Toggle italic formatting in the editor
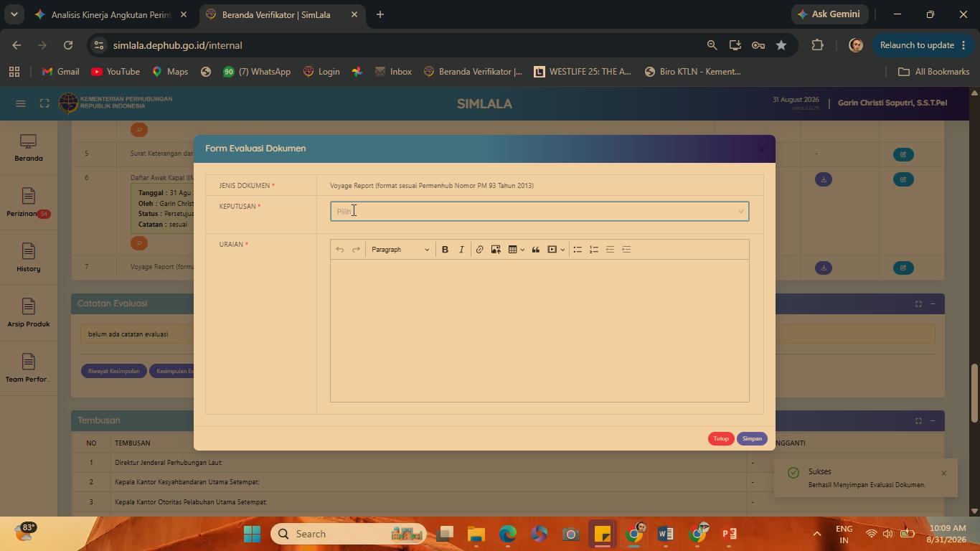Image resolution: width=980 pixels, height=551 pixels. point(461,250)
